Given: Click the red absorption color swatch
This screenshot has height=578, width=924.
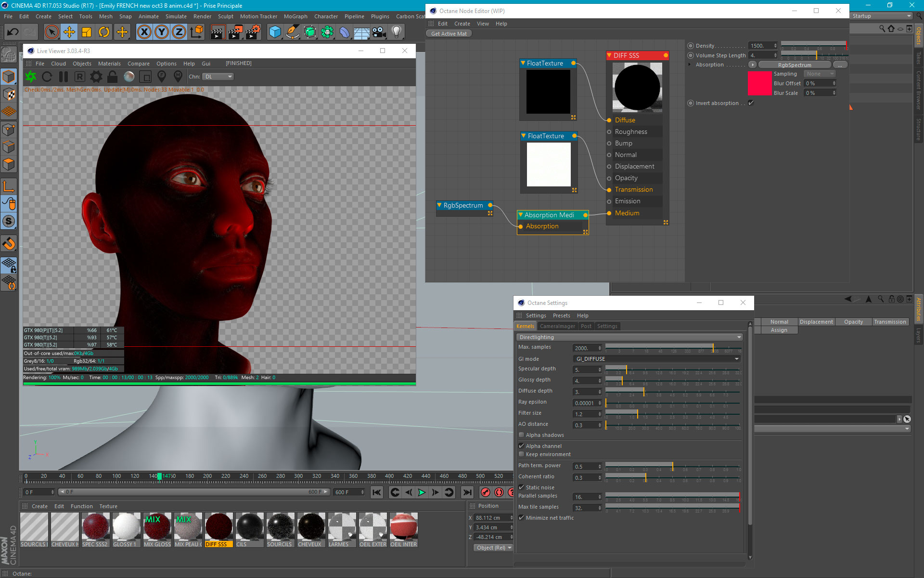Looking at the screenshot, I should tap(759, 83).
